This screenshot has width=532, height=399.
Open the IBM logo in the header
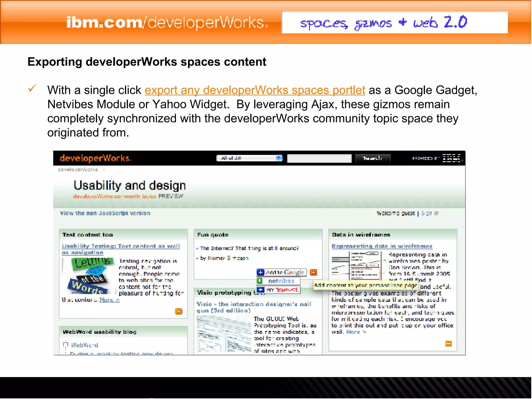tap(452, 158)
